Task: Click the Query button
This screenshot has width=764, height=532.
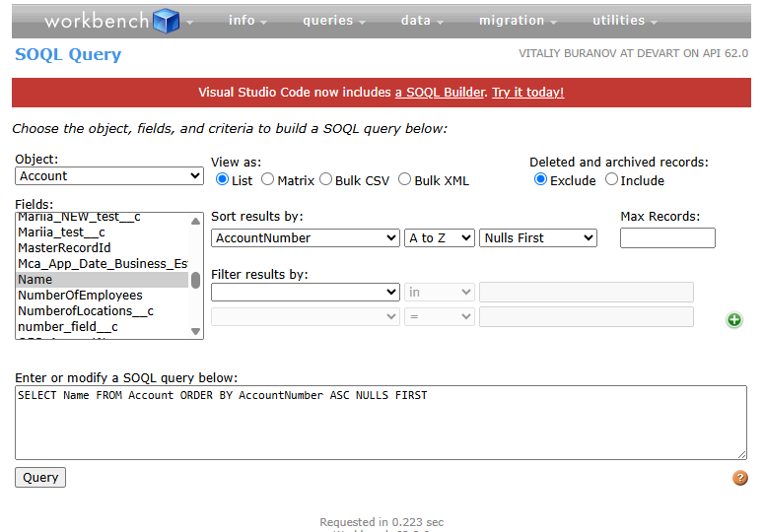Action: 40,478
